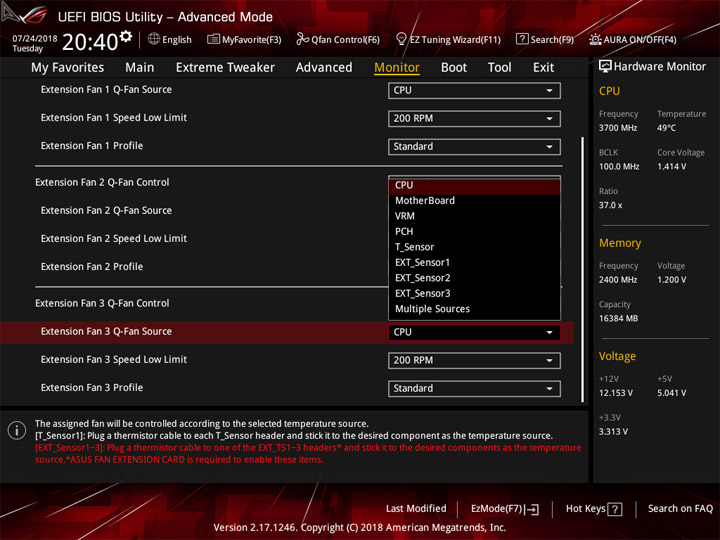Go to the Exit tab

tap(543, 68)
